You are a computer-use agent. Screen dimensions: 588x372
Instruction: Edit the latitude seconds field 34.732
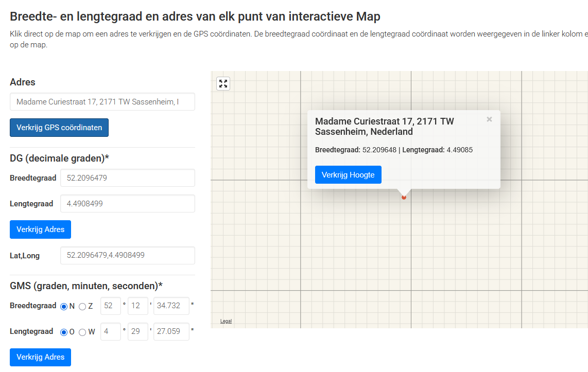pyautogui.click(x=171, y=306)
